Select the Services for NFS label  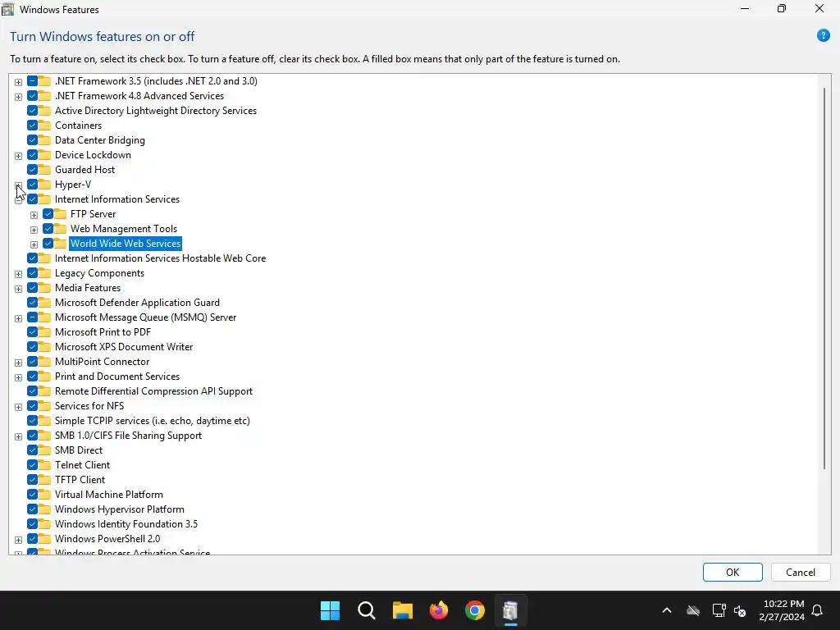tap(89, 406)
